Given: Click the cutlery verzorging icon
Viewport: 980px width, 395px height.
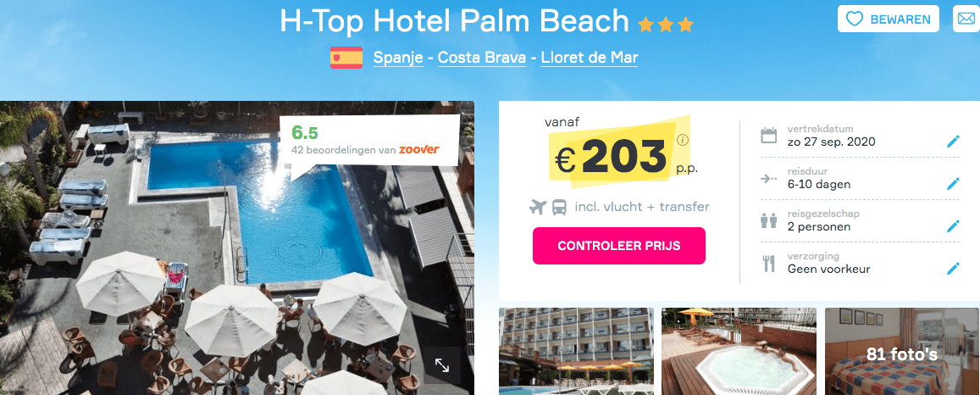Looking at the screenshot, I should tap(769, 263).
